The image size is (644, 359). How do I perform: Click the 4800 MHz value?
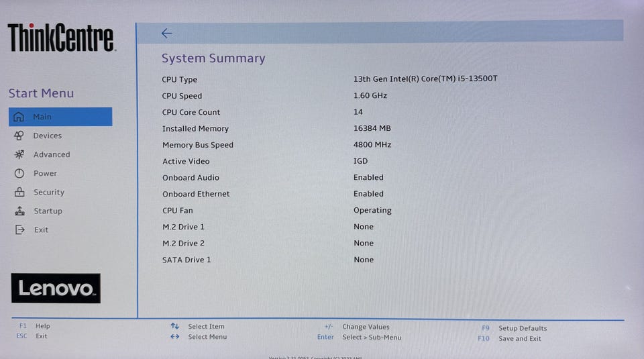(372, 144)
